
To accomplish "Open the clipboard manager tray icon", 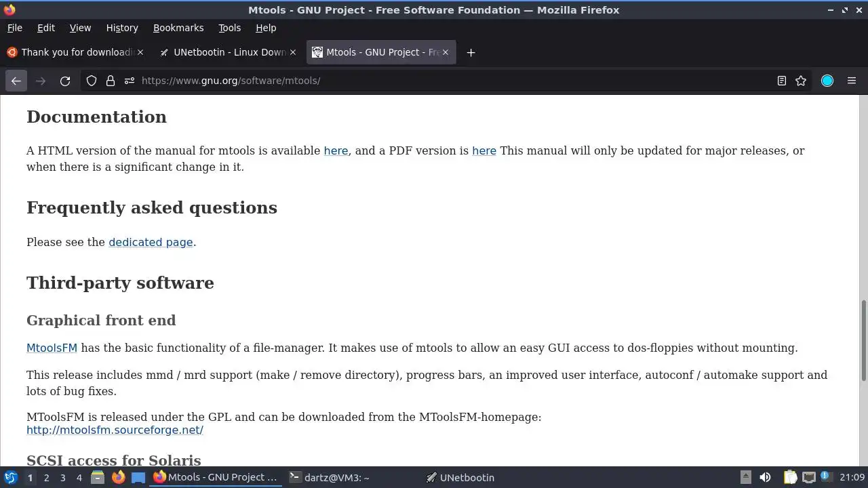I will pyautogui.click(x=790, y=477).
